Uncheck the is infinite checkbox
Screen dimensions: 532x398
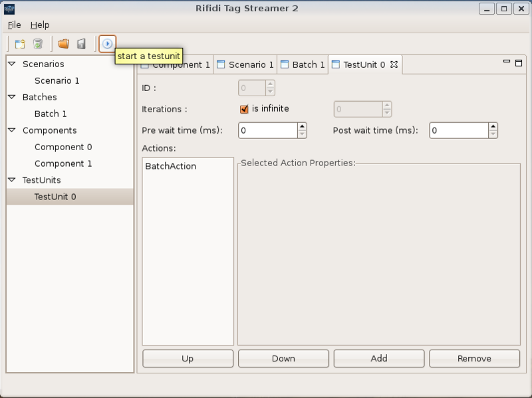coord(244,109)
